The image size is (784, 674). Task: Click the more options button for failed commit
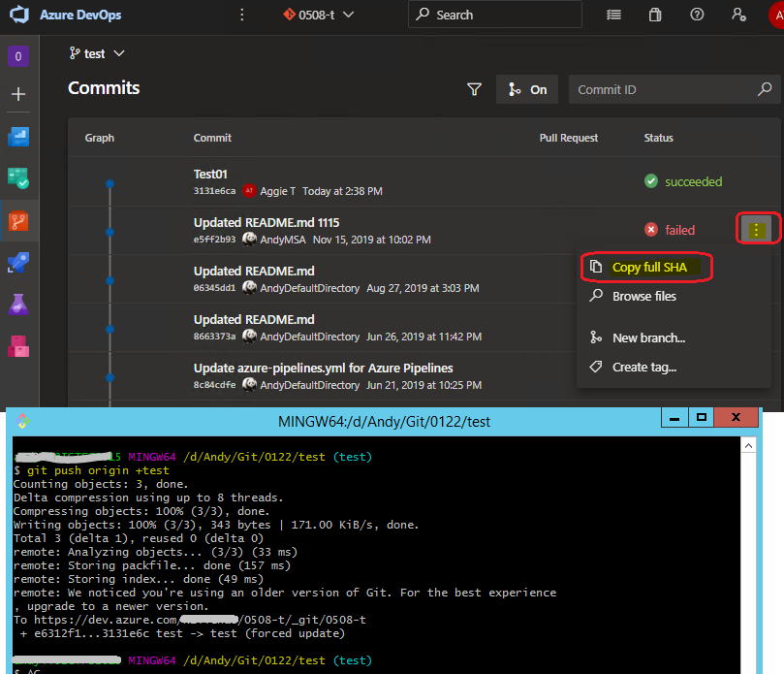757,230
